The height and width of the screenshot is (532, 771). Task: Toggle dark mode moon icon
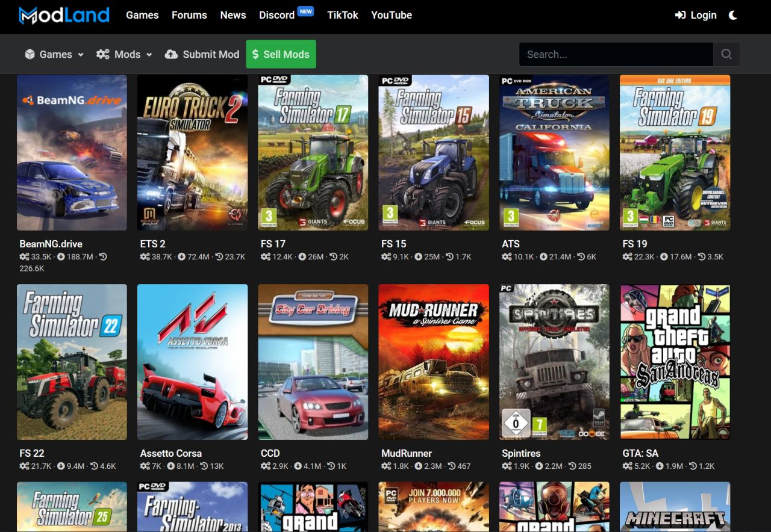tap(733, 15)
